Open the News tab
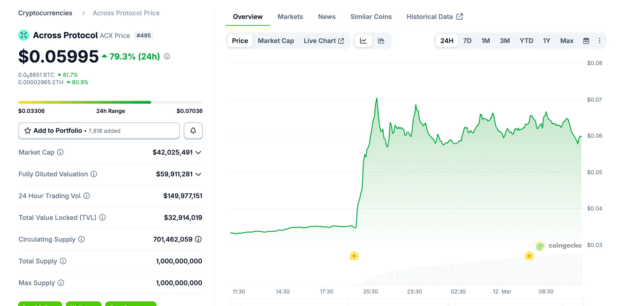This screenshot has height=306, width=644. [x=326, y=16]
